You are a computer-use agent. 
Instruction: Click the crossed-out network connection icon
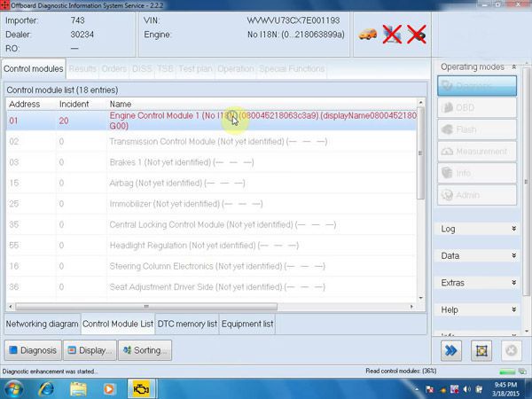[x=392, y=35]
